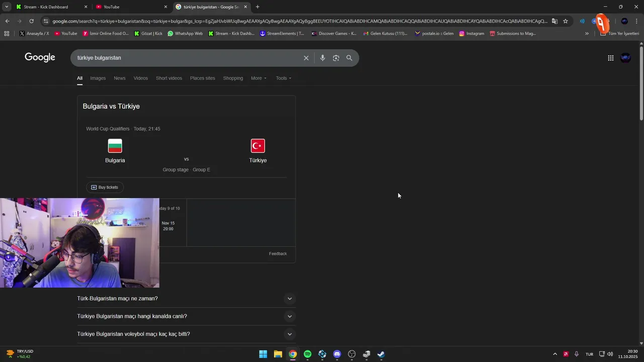
Task: Open the StreamElements bookmark
Action: click(x=282, y=34)
